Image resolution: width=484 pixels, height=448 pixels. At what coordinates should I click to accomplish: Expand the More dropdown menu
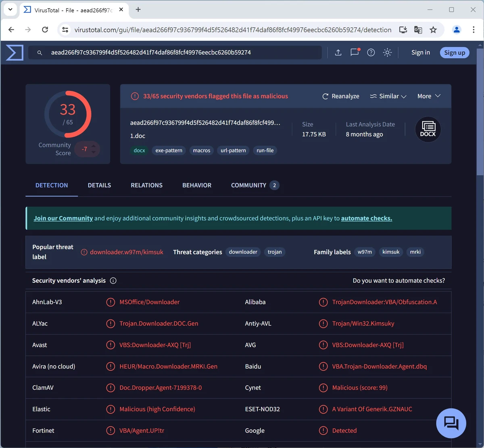(x=429, y=96)
